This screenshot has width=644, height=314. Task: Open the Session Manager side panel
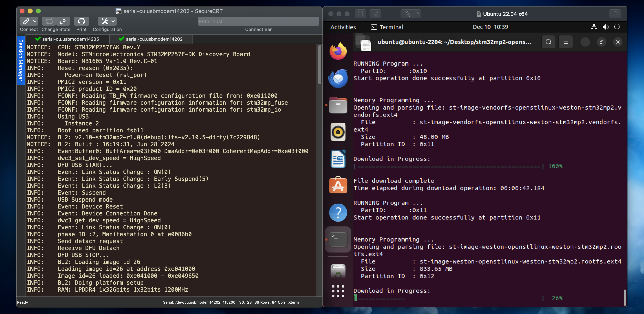[21, 60]
